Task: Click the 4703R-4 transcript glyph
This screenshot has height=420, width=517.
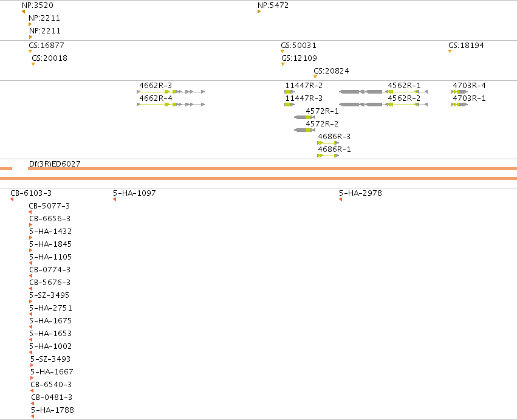Action: 460,92
